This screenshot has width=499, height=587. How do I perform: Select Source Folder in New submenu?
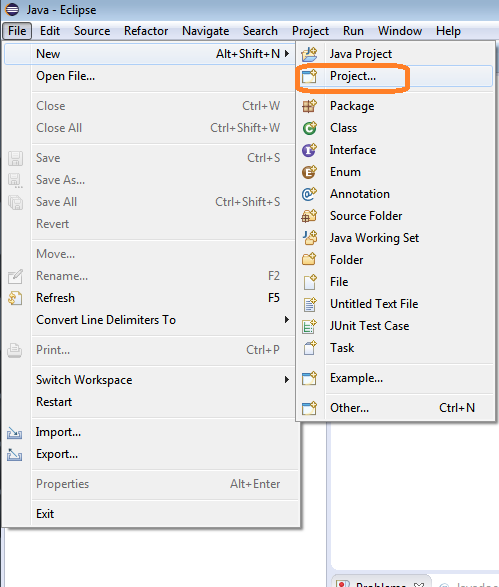[395, 216]
